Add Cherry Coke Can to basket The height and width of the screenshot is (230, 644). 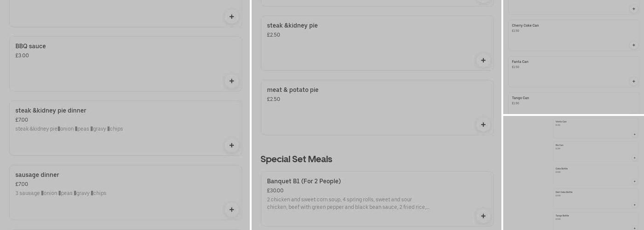click(x=633, y=45)
